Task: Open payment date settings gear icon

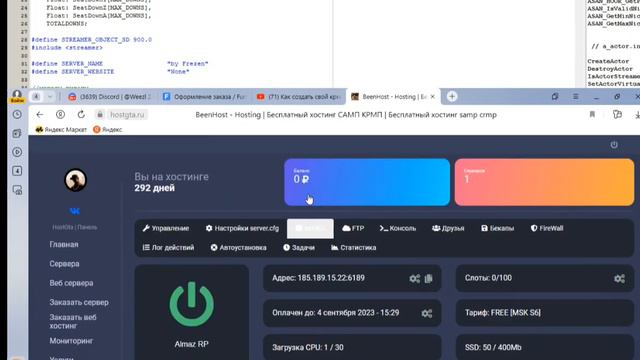Action: tap(427, 313)
